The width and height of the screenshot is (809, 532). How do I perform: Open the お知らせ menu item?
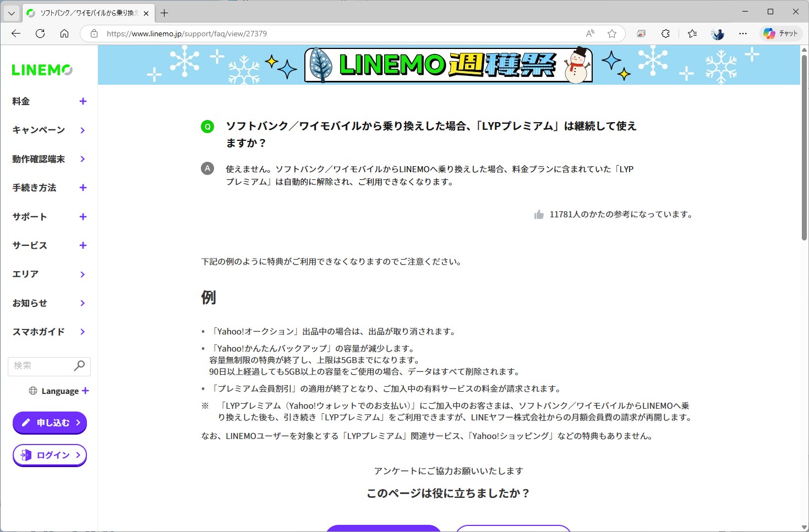click(49, 303)
